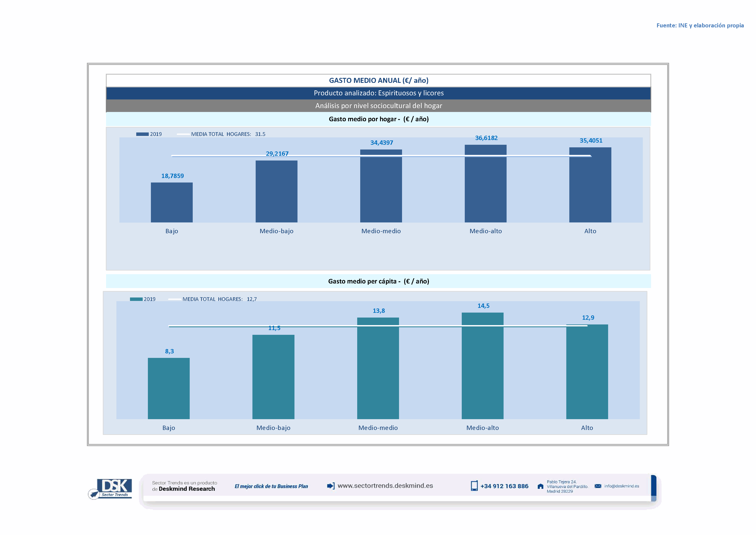The image size is (756, 535).
Task: Click the arrow icon beside website URL
Action: coord(331,486)
